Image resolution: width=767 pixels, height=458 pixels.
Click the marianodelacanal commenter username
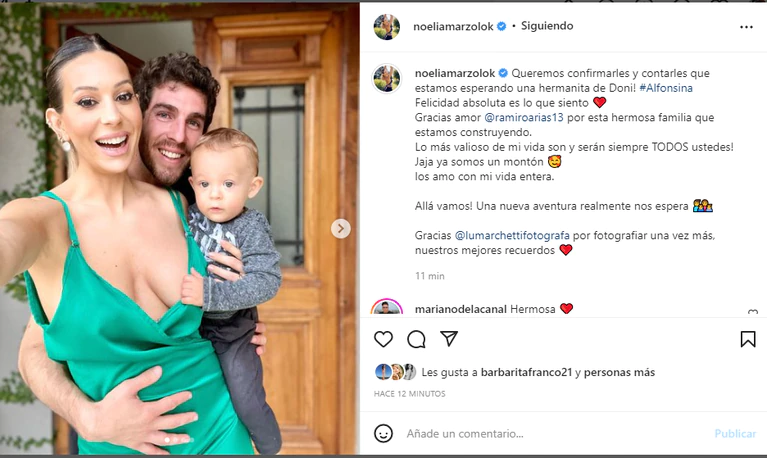(x=461, y=309)
